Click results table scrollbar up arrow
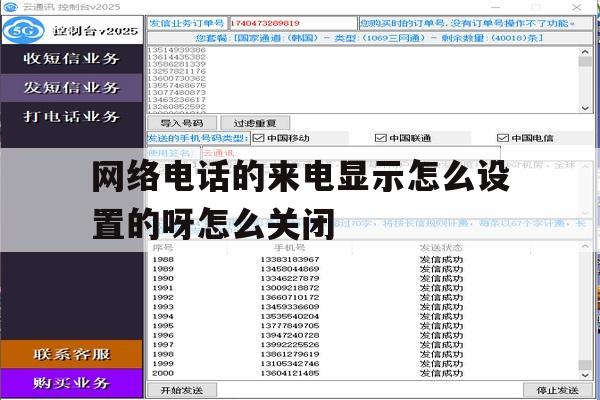Viewport: 600px width, 400px height. 585,247
